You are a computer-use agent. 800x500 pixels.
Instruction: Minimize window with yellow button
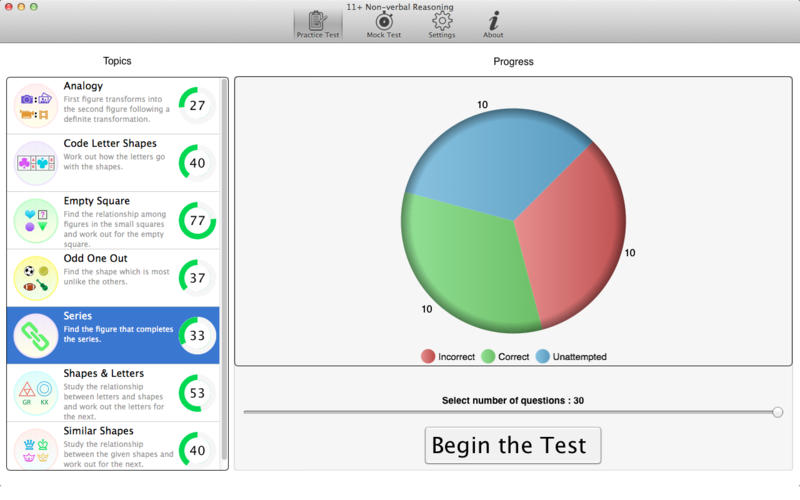coord(21,7)
